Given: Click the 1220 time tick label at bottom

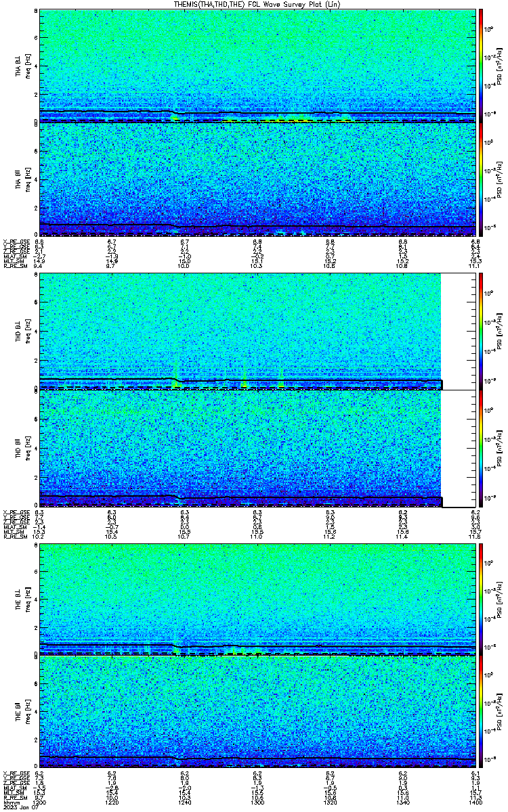Looking at the screenshot, I should pos(111,804).
